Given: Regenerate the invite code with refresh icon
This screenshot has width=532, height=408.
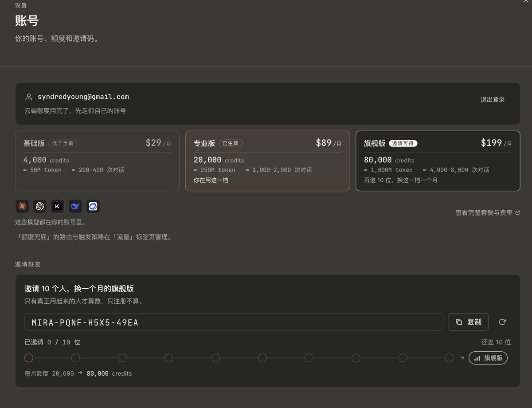Looking at the screenshot, I should click(x=502, y=322).
